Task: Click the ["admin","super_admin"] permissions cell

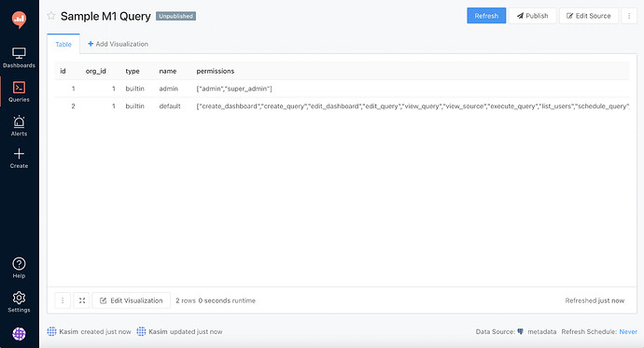Action: (x=234, y=89)
